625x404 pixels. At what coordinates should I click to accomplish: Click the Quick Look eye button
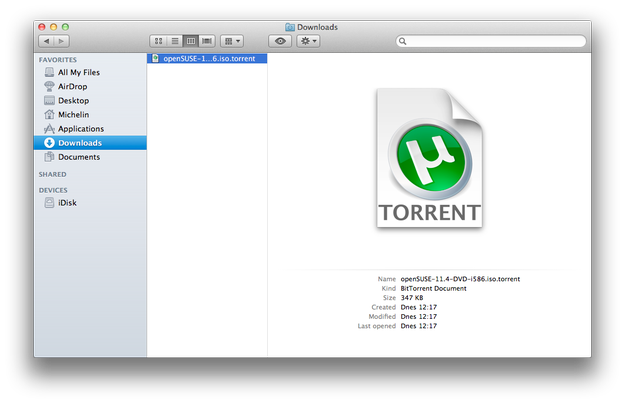[x=280, y=41]
